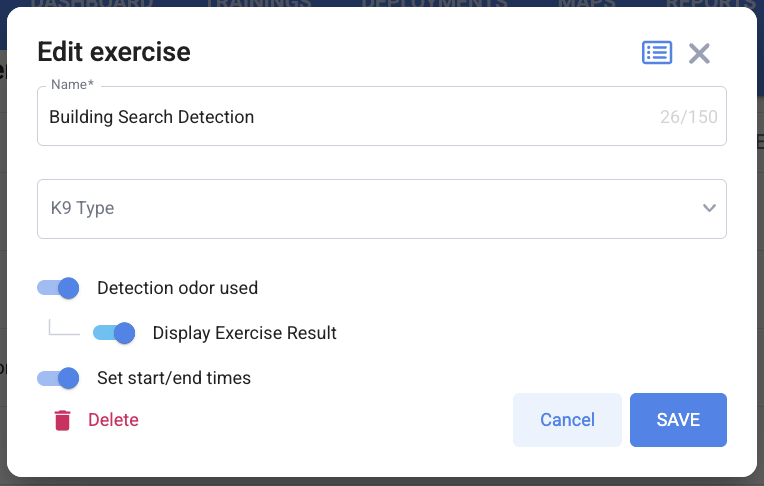Click the Set start/end times label
764x486 pixels.
(x=173, y=378)
